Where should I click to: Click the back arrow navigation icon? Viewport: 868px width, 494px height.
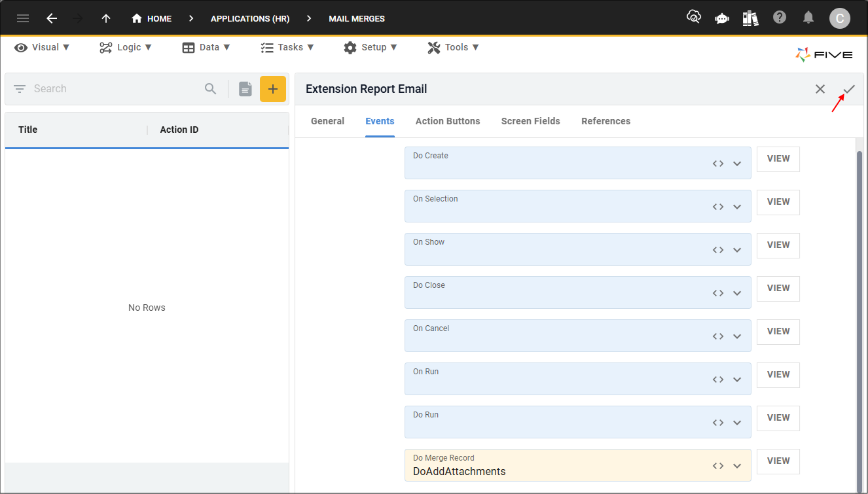[52, 18]
